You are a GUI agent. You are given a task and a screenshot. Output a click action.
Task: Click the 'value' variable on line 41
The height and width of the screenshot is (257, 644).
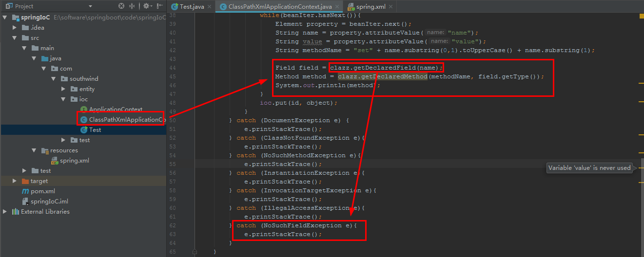[x=312, y=41]
